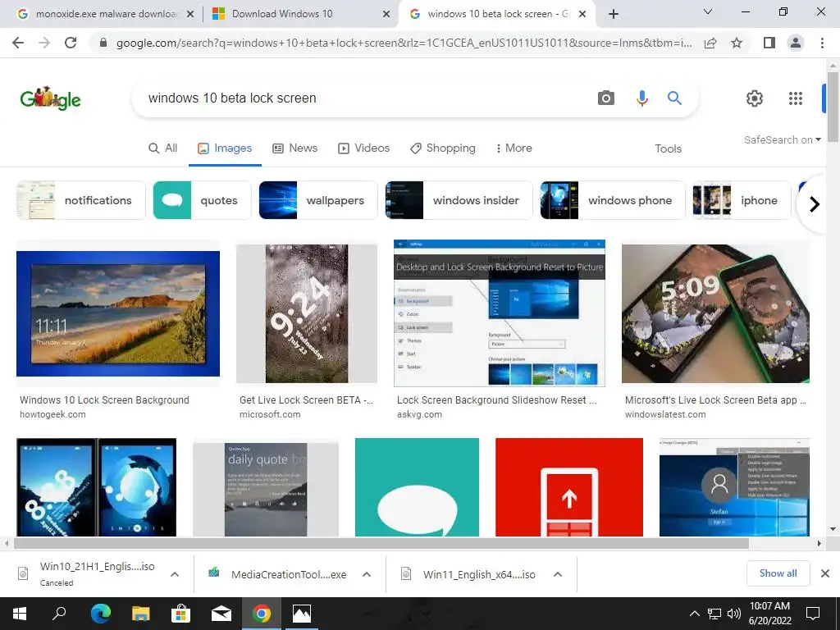The width and height of the screenshot is (840, 630).
Task: Close the downloads bar
Action: (825, 573)
